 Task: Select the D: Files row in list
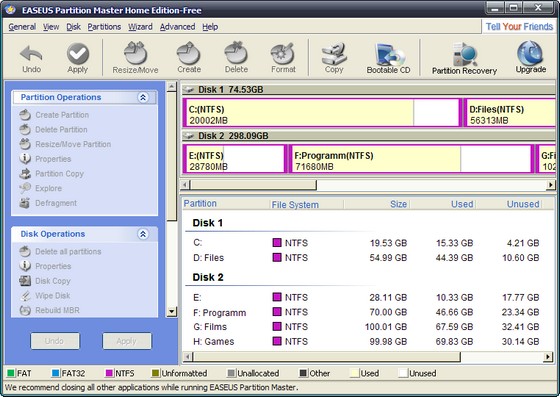[x=366, y=258]
